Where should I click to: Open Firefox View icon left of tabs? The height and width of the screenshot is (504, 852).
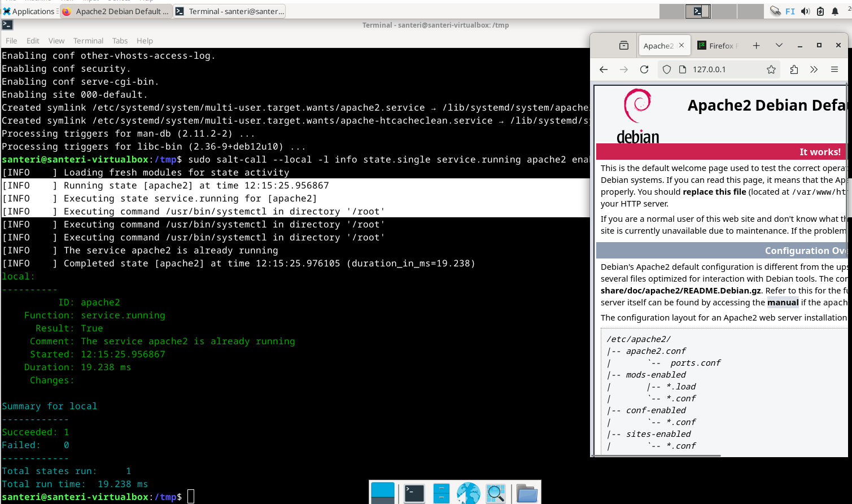pos(624,46)
